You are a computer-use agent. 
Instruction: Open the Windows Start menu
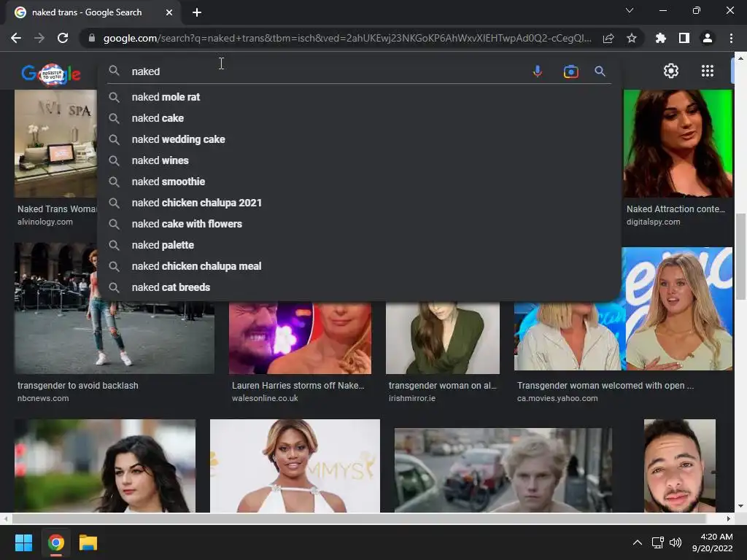point(23,542)
